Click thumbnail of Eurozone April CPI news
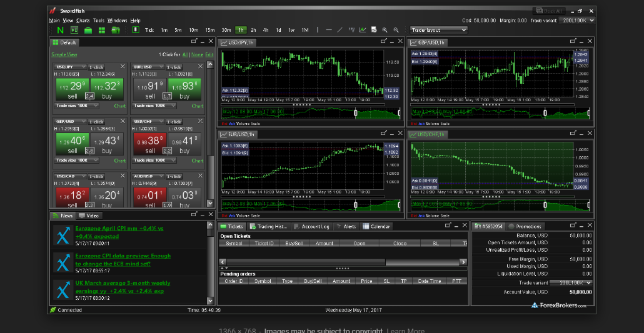 tap(63, 236)
